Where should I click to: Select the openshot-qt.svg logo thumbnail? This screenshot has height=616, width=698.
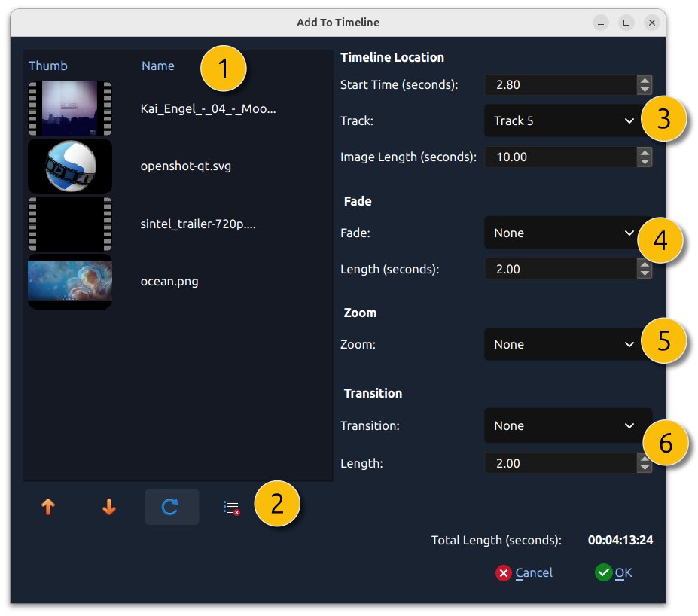pos(70,166)
